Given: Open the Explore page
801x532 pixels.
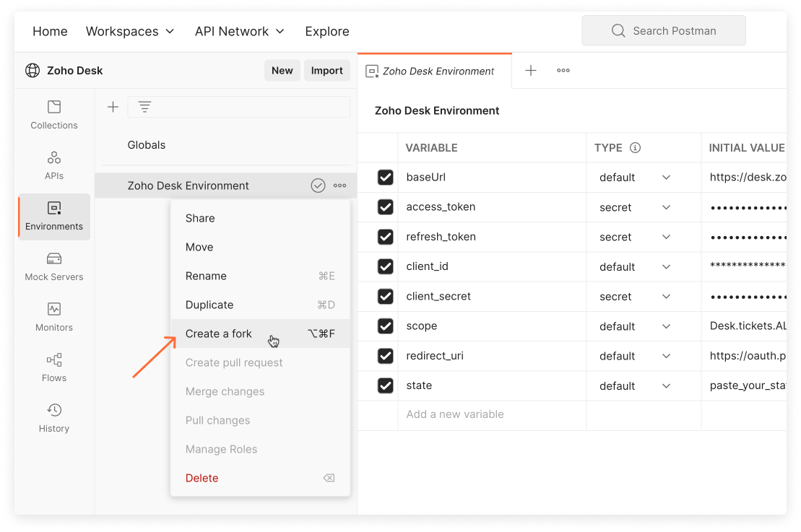Looking at the screenshot, I should [x=327, y=31].
